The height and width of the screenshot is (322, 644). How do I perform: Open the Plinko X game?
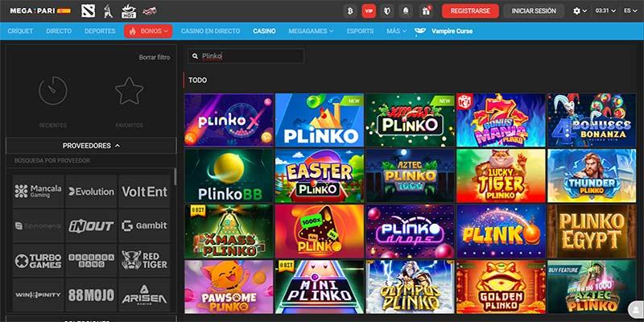(x=229, y=120)
